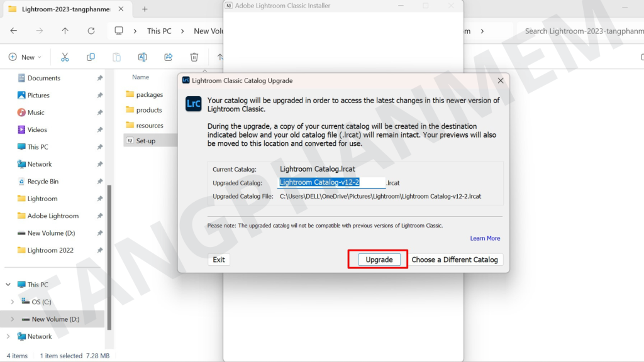The height and width of the screenshot is (362, 644).
Task: Click the Copy icon in toolbar
Action: [91, 57]
